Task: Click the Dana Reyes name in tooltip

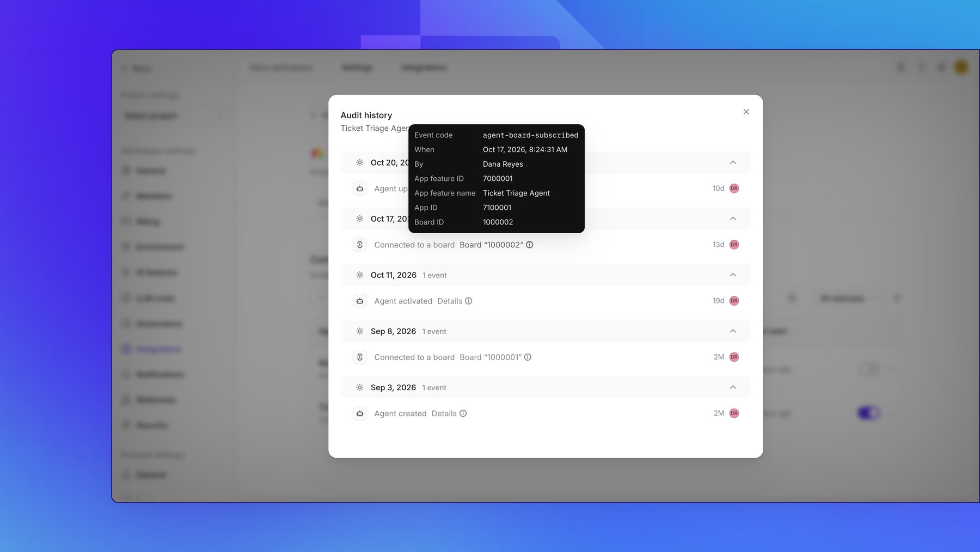Action: (x=503, y=164)
